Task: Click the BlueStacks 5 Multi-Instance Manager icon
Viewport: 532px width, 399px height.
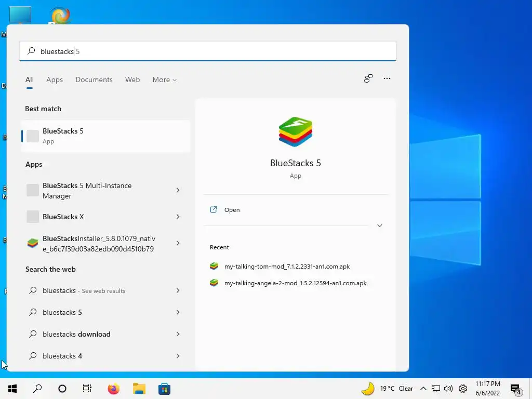Action: [33, 190]
